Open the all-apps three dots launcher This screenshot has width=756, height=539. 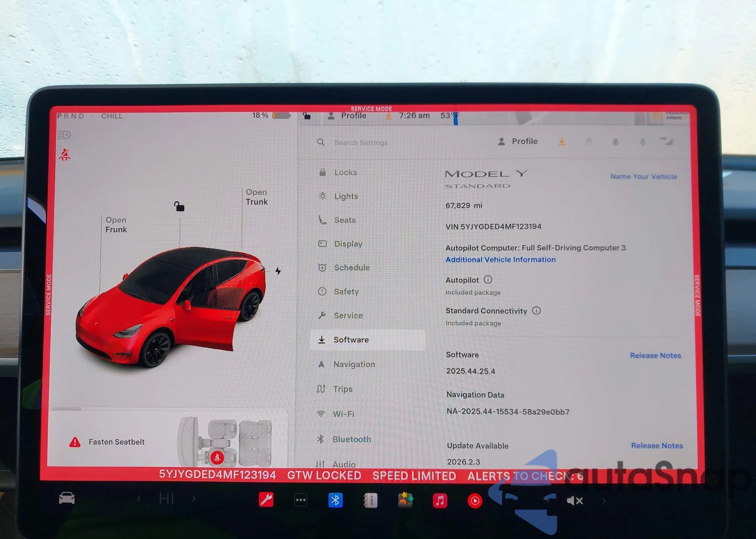301,500
